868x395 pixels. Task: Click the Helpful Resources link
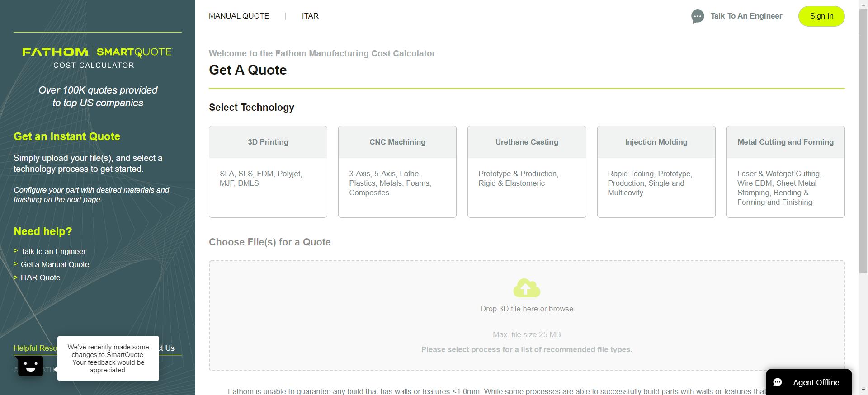coord(35,348)
